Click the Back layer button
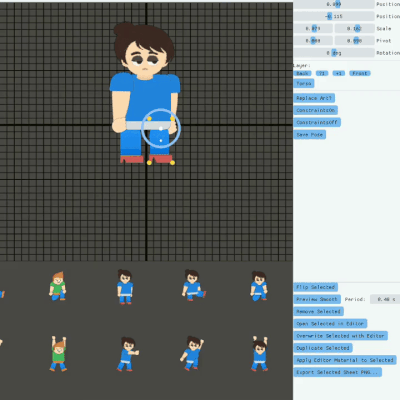The image size is (400, 400). coord(302,73)
